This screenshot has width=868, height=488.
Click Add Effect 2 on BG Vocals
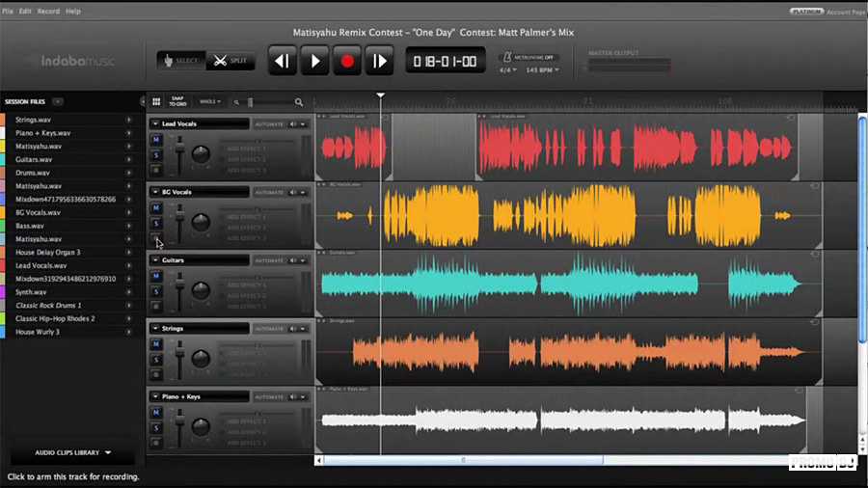pyautogui.click(x=246, y=228)
